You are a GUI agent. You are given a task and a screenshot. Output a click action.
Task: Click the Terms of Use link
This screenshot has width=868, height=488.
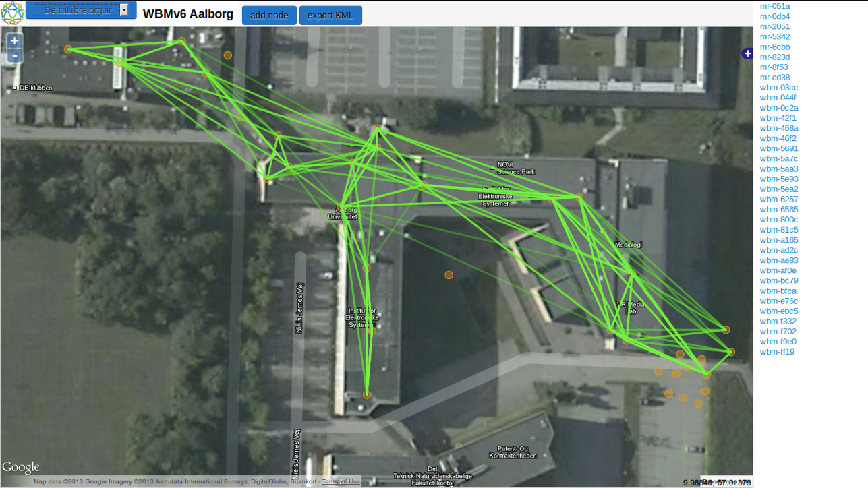click(x=341, y=481)
